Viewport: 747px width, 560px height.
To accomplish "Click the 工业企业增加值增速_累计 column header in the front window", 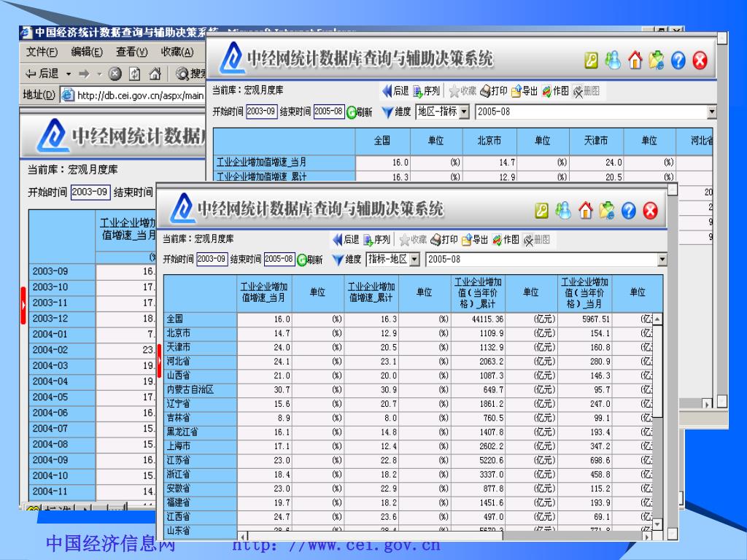I will click(371, 292).
